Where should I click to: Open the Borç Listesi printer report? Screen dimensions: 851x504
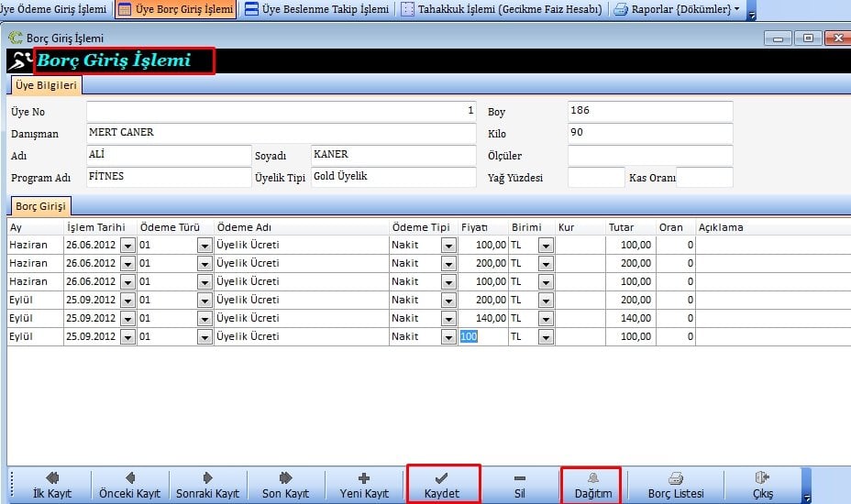tap(676, 485)
